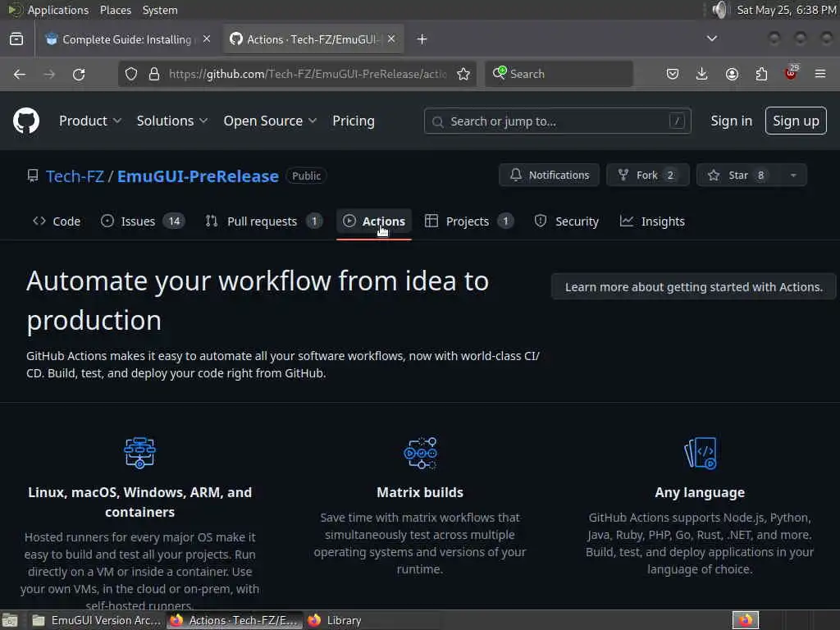
Task: Open the Star list dropdown arrow
Action: [x=793, y=176]
